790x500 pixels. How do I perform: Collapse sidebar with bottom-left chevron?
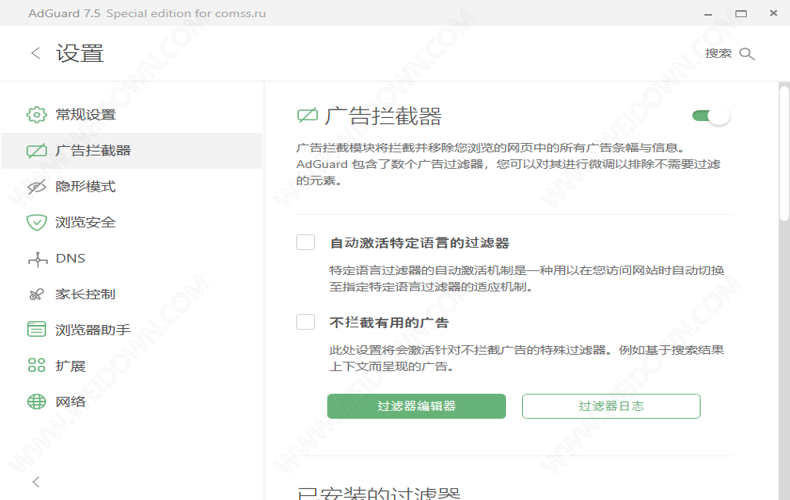(36, 482)
